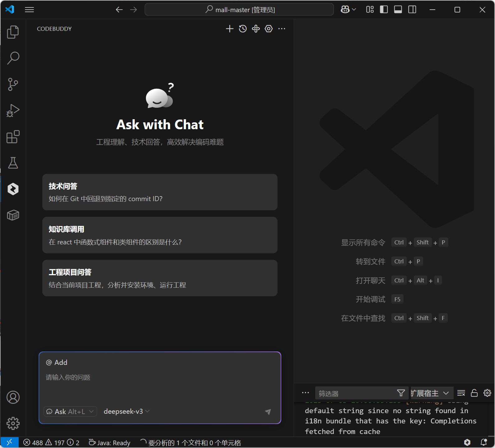495x448 pixels.
Task: Open CodeBuddy chat history
Action: [243, 29]
